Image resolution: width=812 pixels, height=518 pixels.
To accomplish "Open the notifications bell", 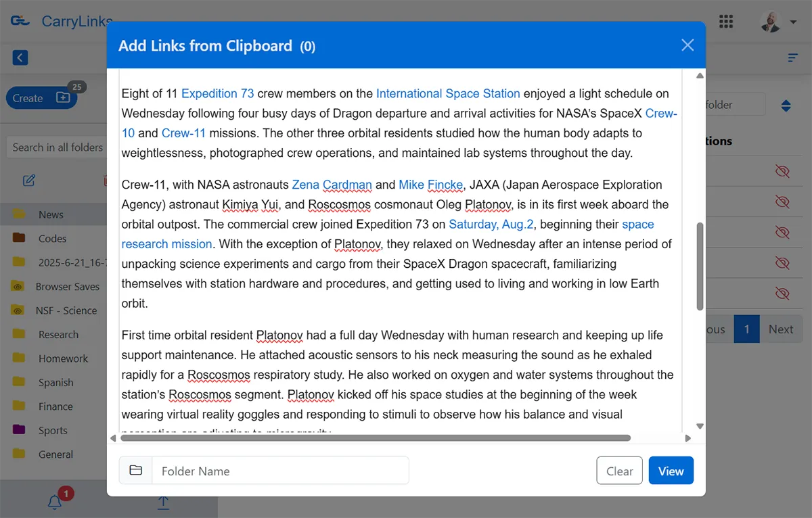I will click(55, 502).
